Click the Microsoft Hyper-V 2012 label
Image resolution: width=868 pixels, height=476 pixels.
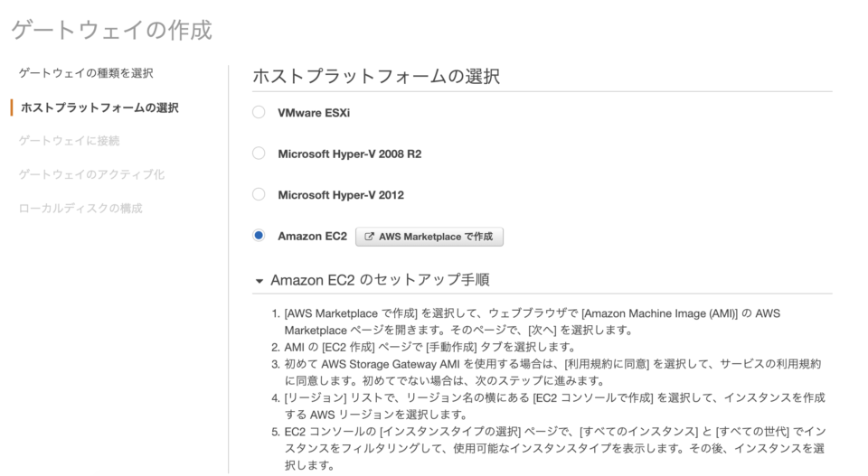pos(341,194)
